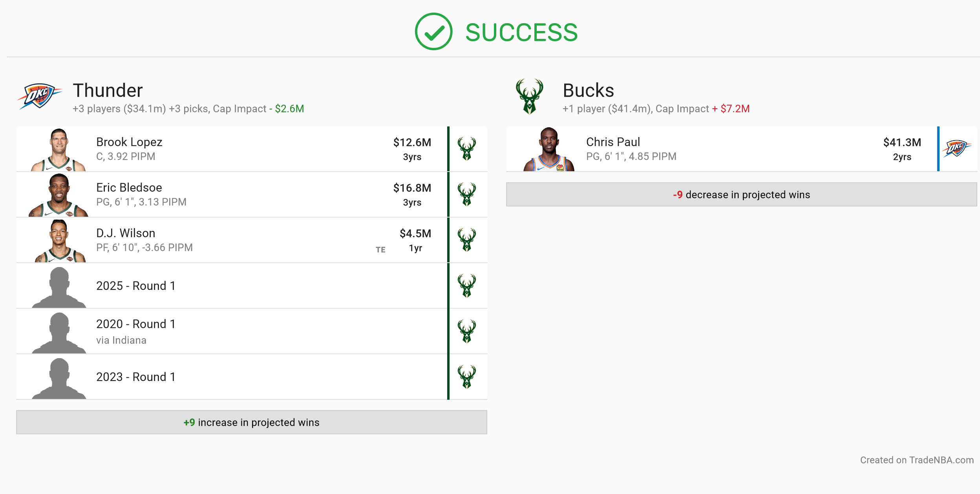Click the -9 decrease in projected wins bar
This screenshot has width=980, height=494.
point(741,194)
